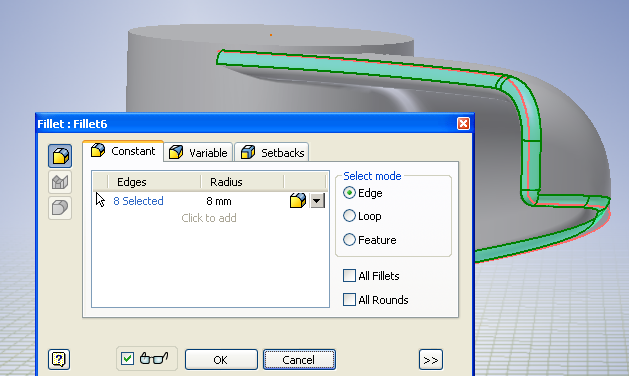Click the cube icon on Constant tab
Image resolution: width=629 pixels, height=376 pixels.
[97, 150]
